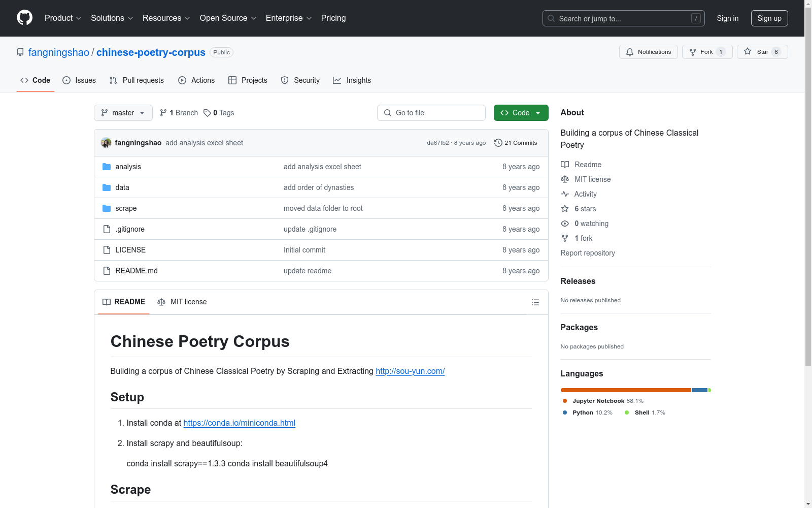This screenshot has height=508, width=812.
Task: Expand the Resources menu
Action: (166, 18)
